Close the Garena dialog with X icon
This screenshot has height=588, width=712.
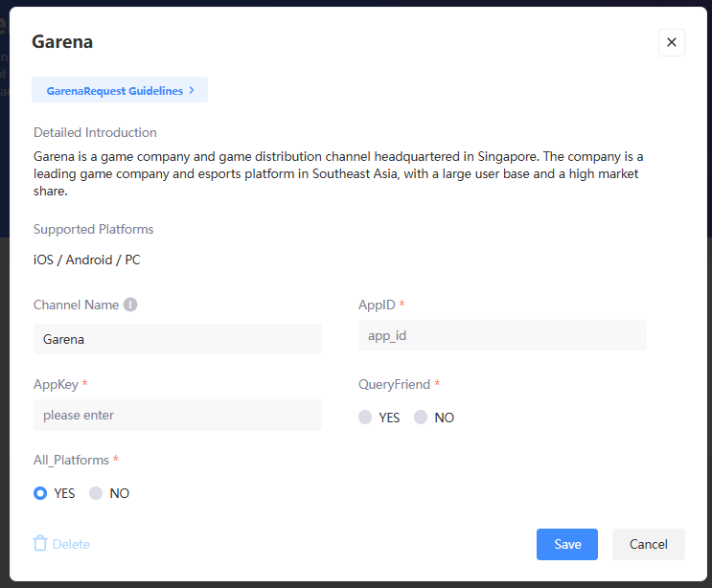pos(671,42)
